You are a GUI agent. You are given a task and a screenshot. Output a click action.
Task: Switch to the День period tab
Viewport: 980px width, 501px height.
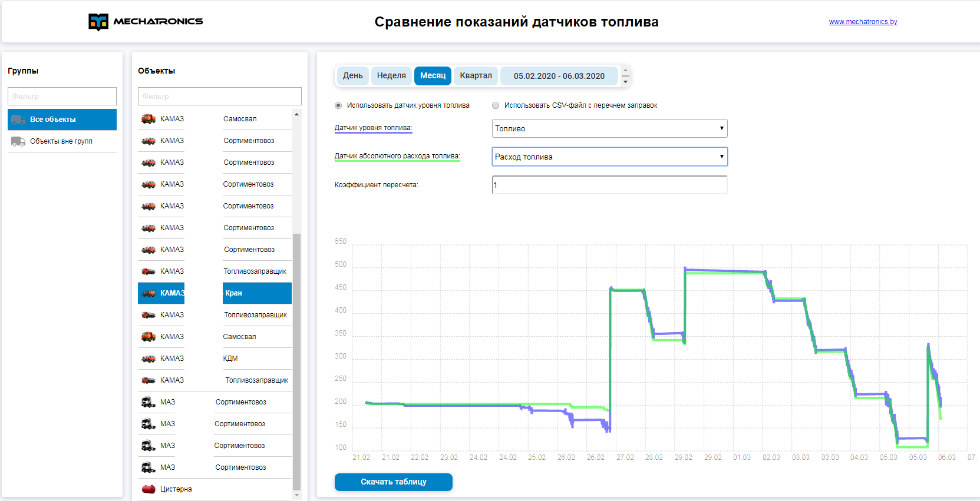(x=352, y=76)
